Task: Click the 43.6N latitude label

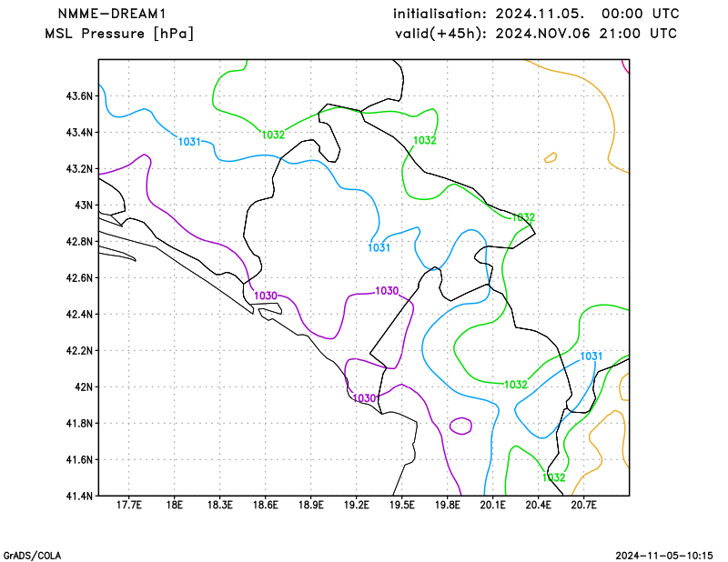Action: (79, 96)
